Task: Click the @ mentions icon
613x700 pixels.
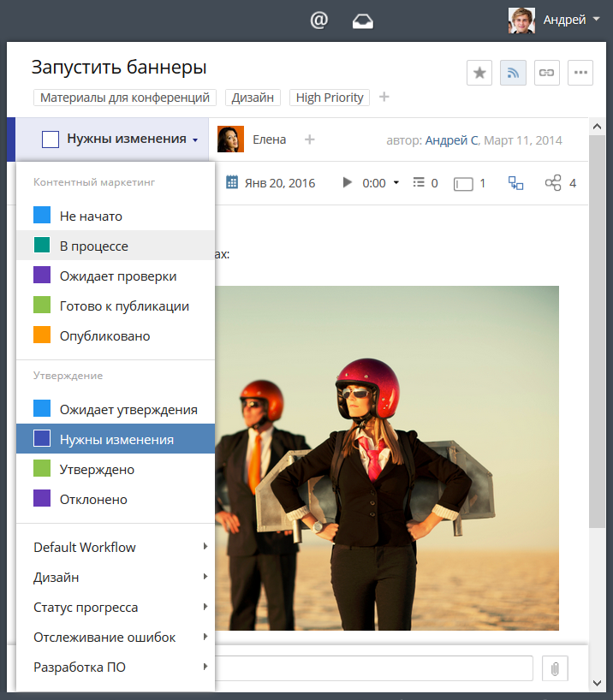Action: click(x=319, y=21)
